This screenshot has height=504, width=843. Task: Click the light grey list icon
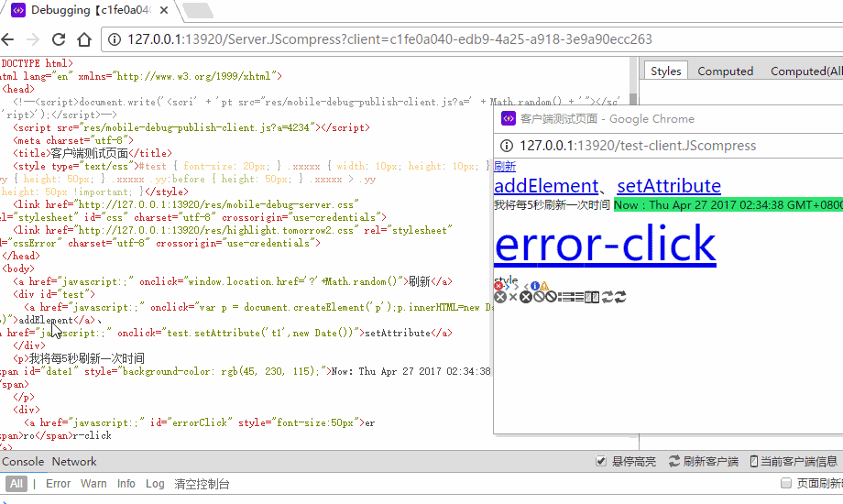[x=566, y=297]
